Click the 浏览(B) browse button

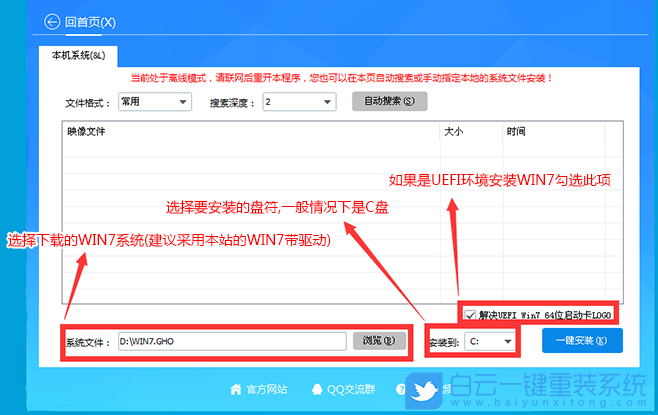(379, 341)
